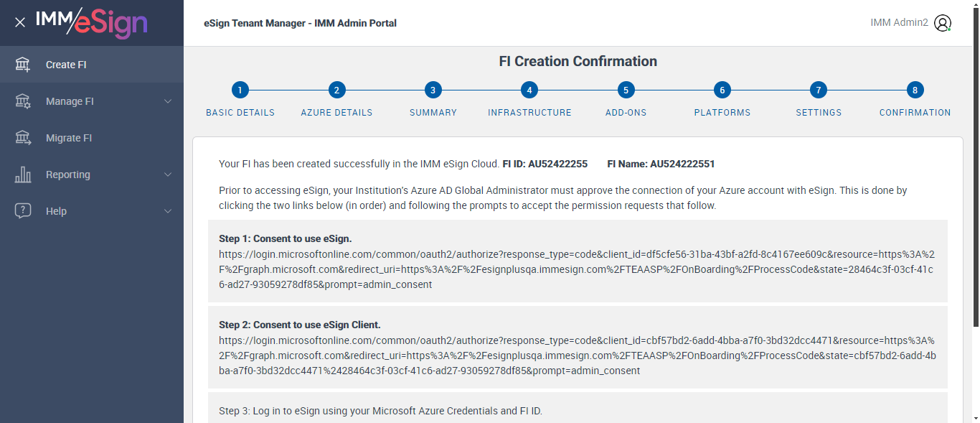Click the Migrate FI icon
The image size is (980, 423).
point(23,138)
